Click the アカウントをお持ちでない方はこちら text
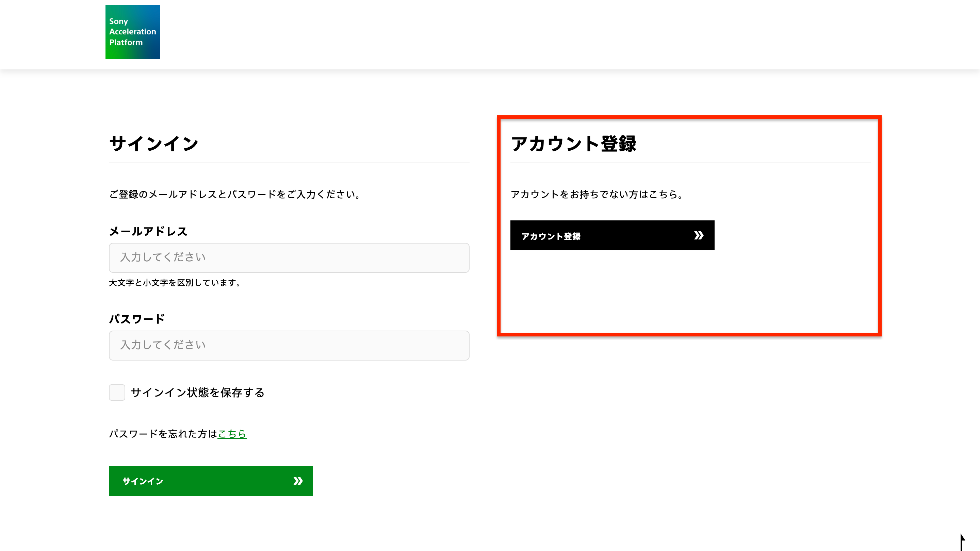This screenshot has height=551, width=980. (596, 194)
